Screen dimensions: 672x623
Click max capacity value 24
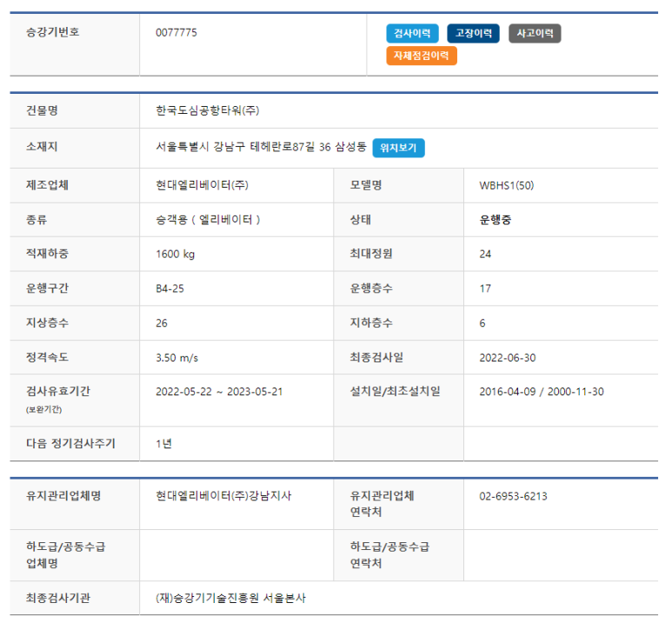pos(485,254)
